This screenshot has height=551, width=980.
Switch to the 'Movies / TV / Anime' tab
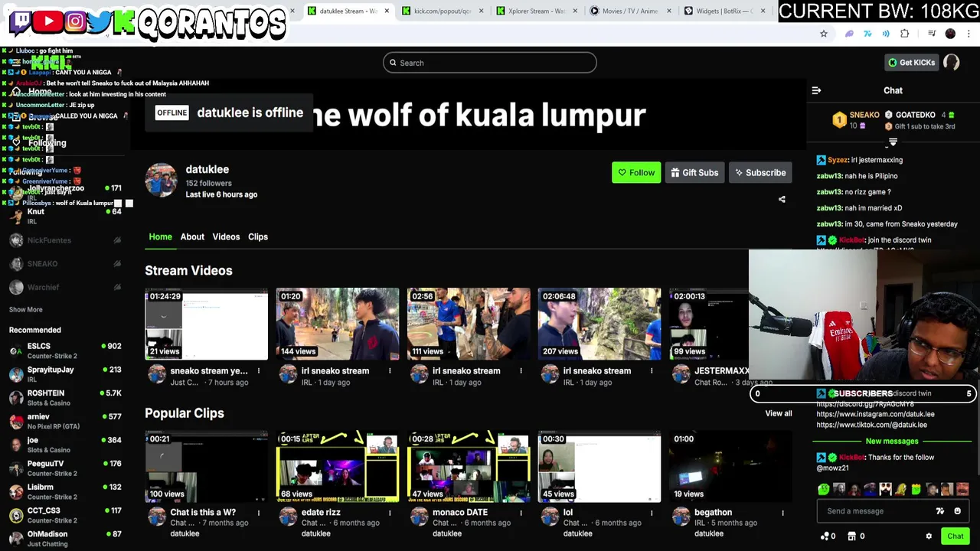629,11
